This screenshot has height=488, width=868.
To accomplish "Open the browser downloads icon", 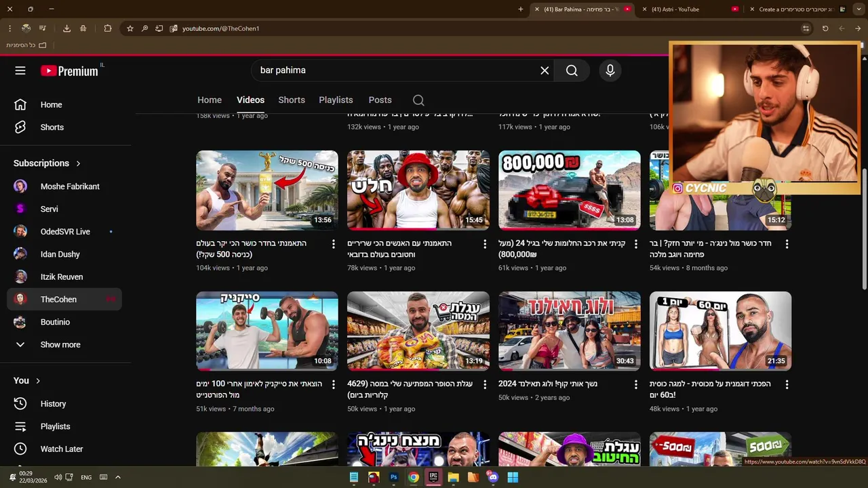I will point(66,28).
